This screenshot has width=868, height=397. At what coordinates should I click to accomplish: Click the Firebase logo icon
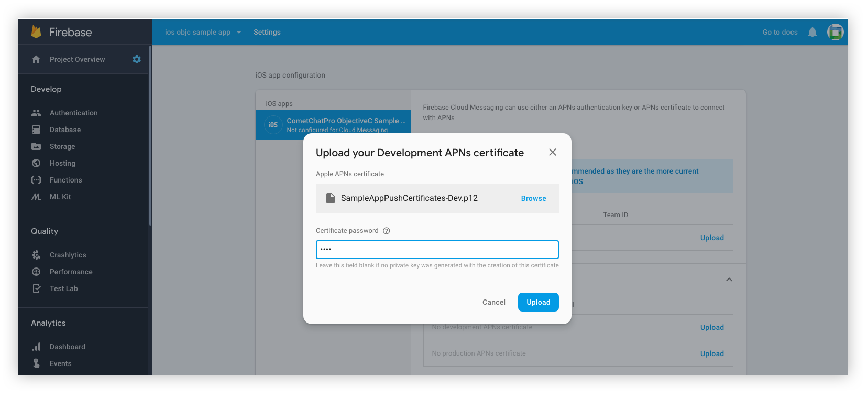tap(36, 32)
